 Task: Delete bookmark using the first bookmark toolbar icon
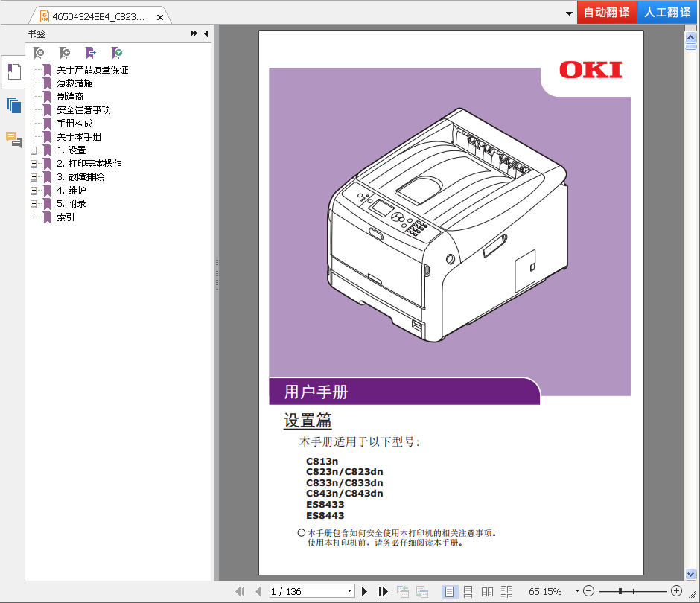[39, 53]
